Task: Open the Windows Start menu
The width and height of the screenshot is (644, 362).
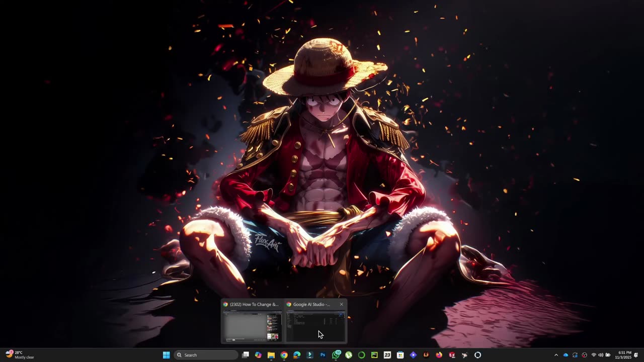Action: coord(166,355)
